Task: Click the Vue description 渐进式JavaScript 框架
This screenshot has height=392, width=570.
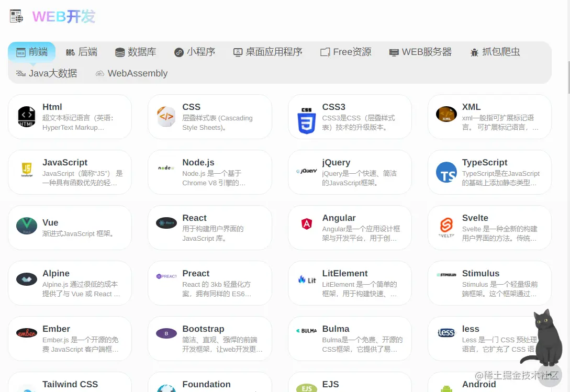Action: (79, 233)
